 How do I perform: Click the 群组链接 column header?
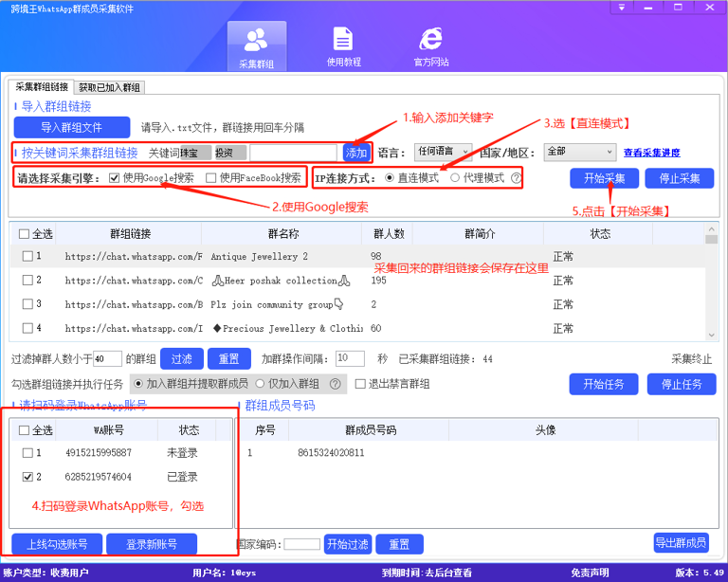click(x=130, y=234)
